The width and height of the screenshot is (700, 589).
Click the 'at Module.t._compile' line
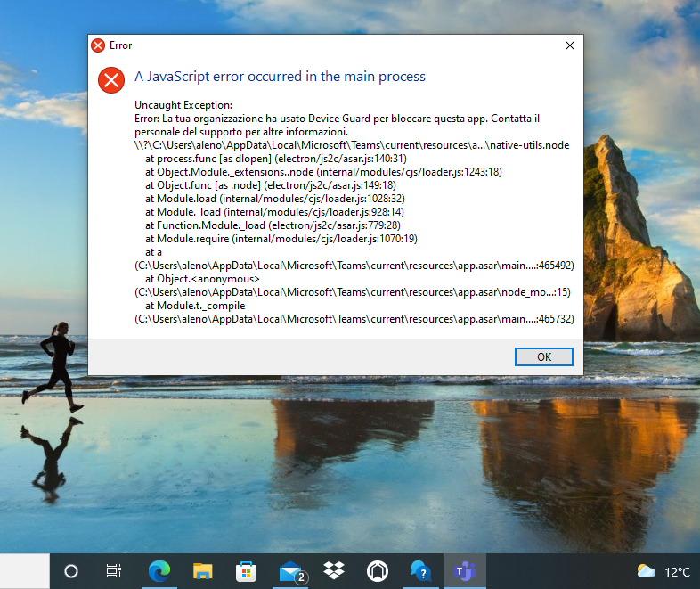click(195, 306)
